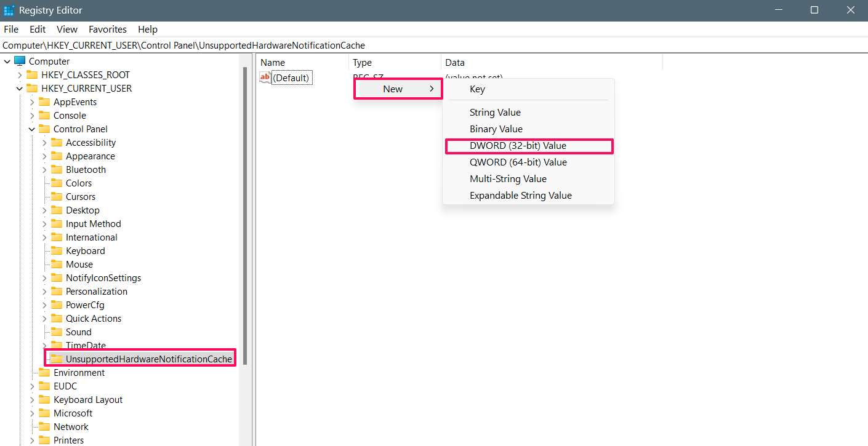Click the Name column header
This screenshot has height=446, width=868.
[x=303, y=62]
